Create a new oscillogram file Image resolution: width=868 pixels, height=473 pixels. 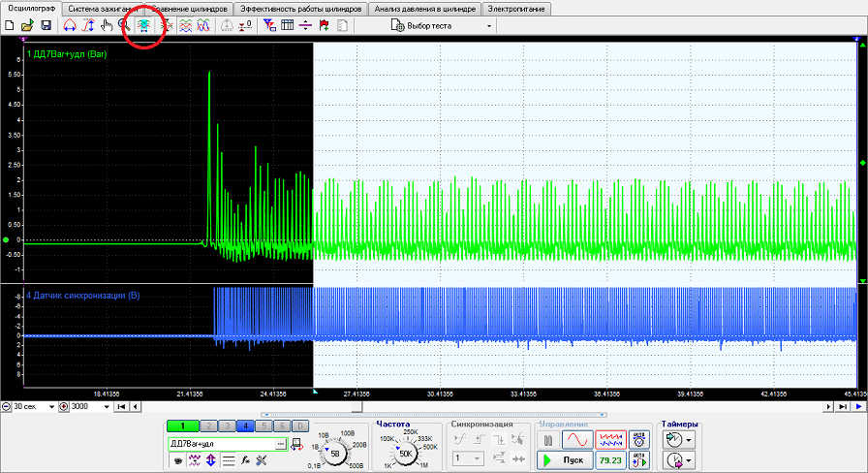coord(10,25)
